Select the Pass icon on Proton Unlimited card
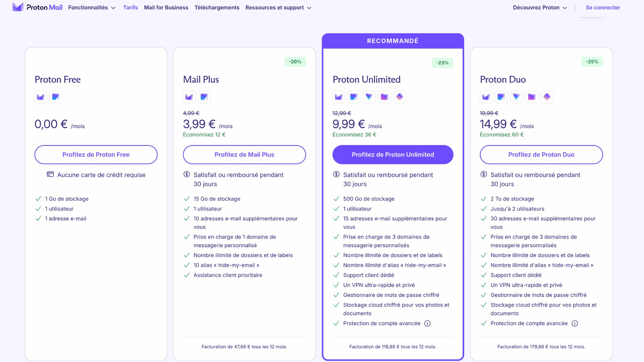 400,97
